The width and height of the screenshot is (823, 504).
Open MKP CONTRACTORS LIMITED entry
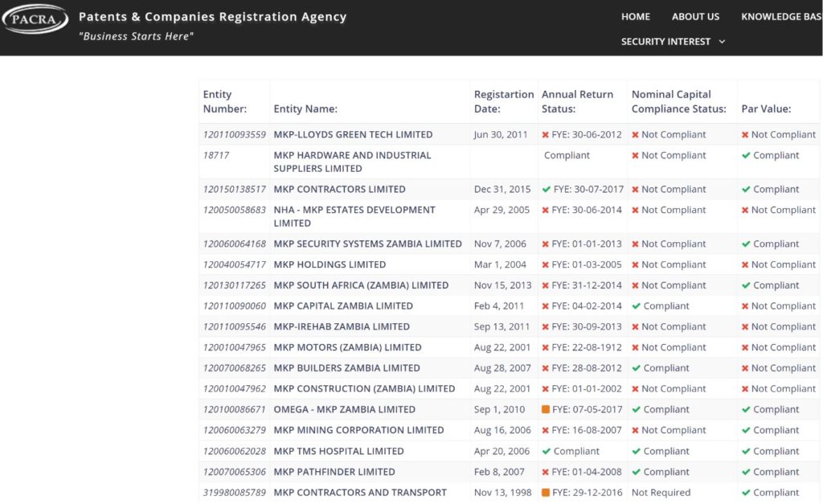pos(340,189)
